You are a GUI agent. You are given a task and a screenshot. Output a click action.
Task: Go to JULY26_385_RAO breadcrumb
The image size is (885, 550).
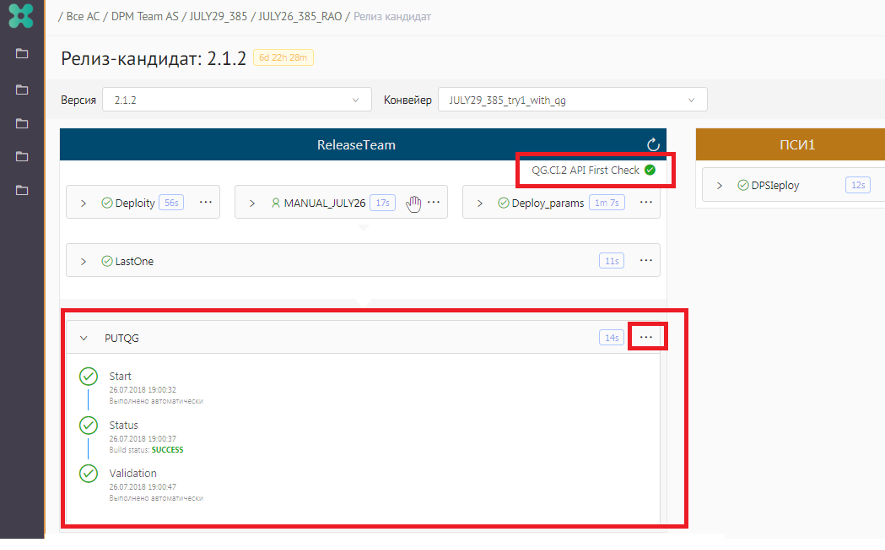point(299,17)
